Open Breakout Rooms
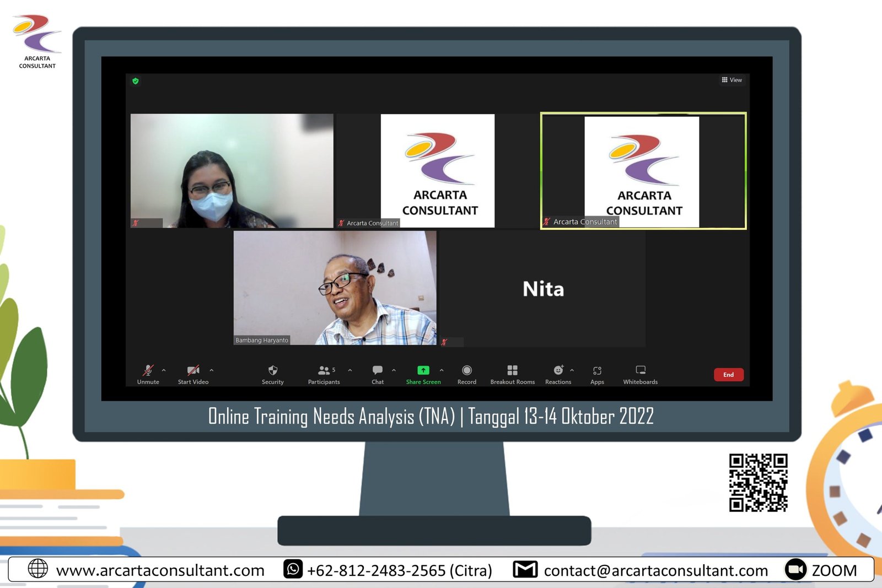The height and width of the screenshot is (588, 882). pyautogui.click(x=512, y=370)
